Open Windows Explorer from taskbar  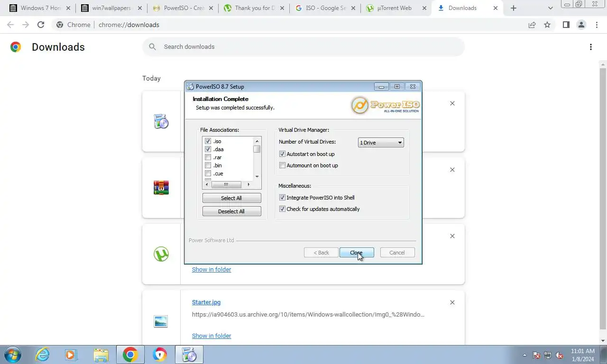tap(101, 355)
